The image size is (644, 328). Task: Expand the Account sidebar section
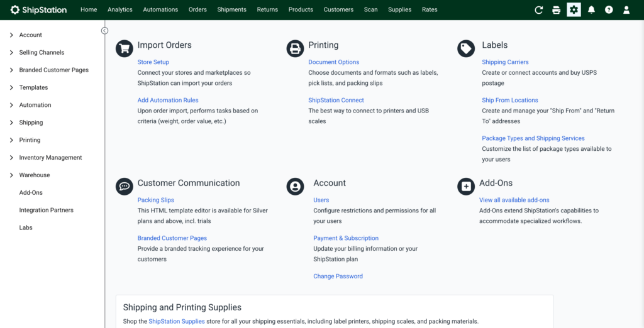(x=11, y=35)
